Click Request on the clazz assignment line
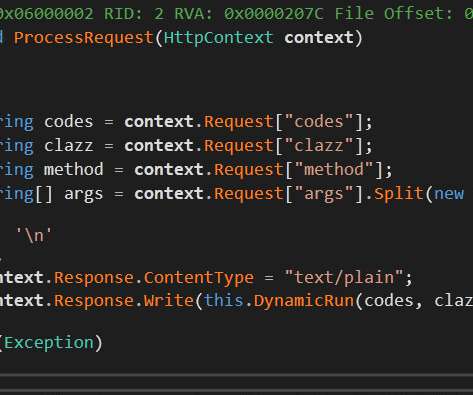The width and height of the screenshot is (473, 395). point(239,146)
